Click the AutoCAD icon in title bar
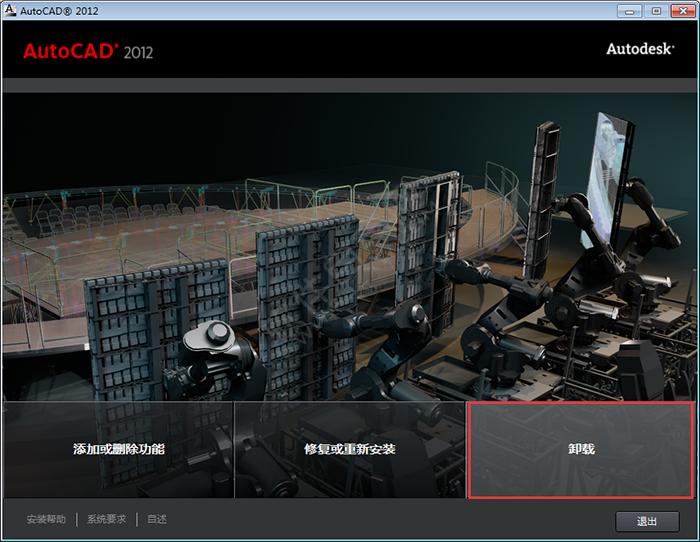This screenshot has width=700, height=542. click(11, 10)
